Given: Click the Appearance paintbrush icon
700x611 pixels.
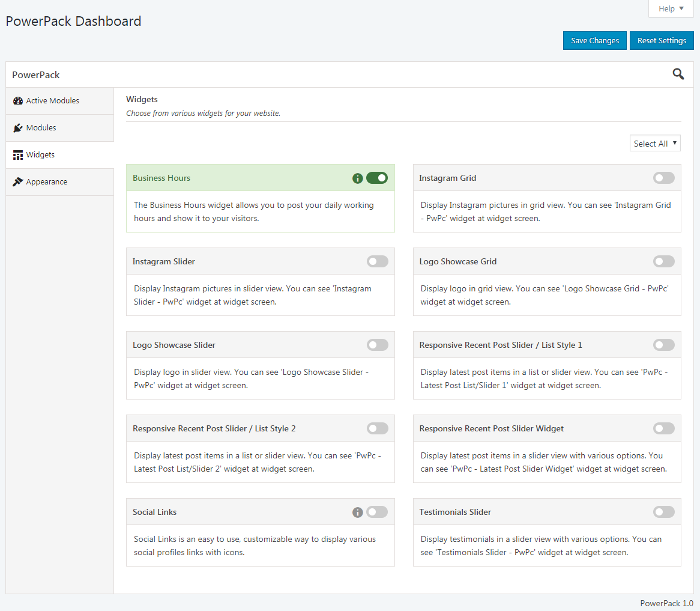Looking at the screenshot, I should (x=18, y=182).
